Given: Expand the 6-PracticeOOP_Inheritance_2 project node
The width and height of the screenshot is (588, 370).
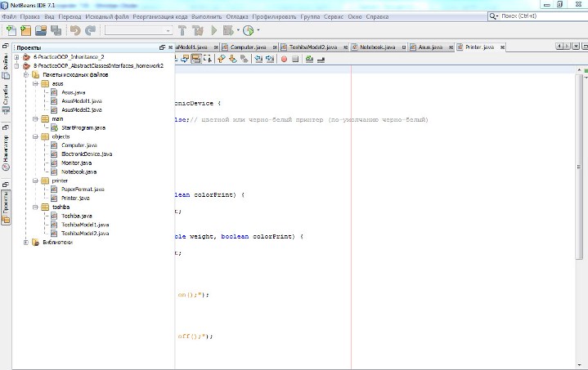Looking at the screenshot, I should pyautogui.click(x=17, y=57).
